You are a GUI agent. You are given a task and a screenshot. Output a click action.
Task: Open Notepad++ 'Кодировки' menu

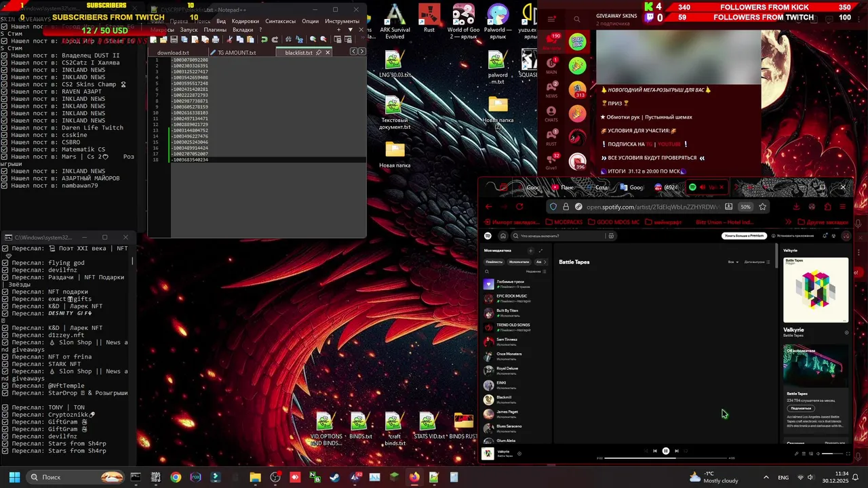[x=245, y=21]
